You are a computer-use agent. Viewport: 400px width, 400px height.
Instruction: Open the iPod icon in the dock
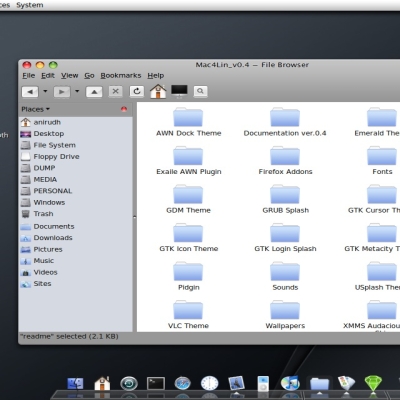point(263,384)
